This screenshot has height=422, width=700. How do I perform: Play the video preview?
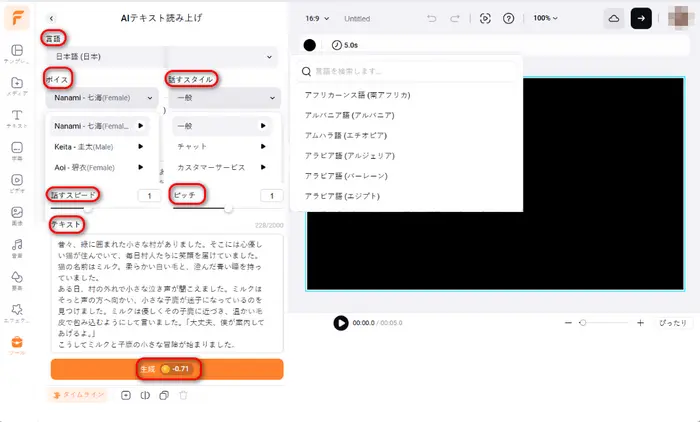coord(341,323)
